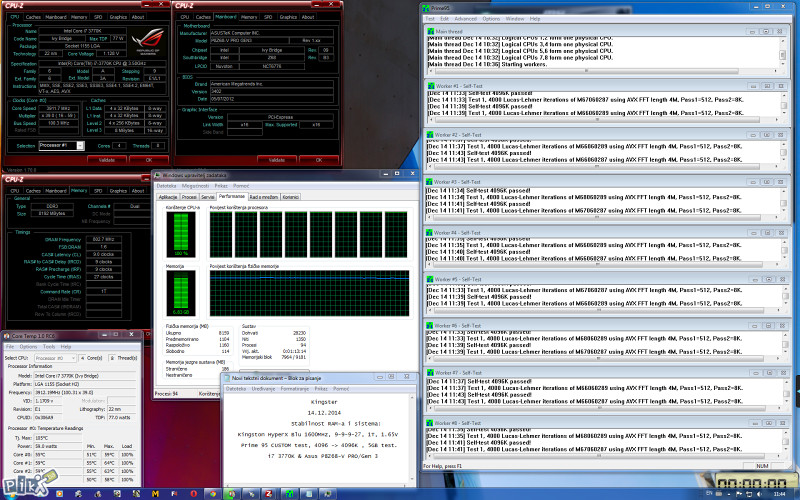Switch to the Korisnici tab in Task Manager
This screenshot has height=500, width=800.
tap(290, 197)
